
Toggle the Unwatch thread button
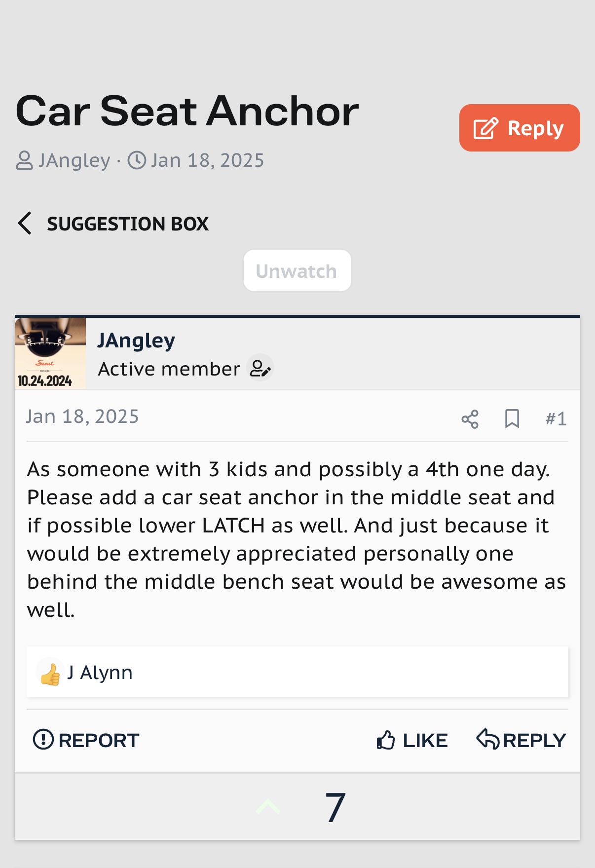[297, 270]
